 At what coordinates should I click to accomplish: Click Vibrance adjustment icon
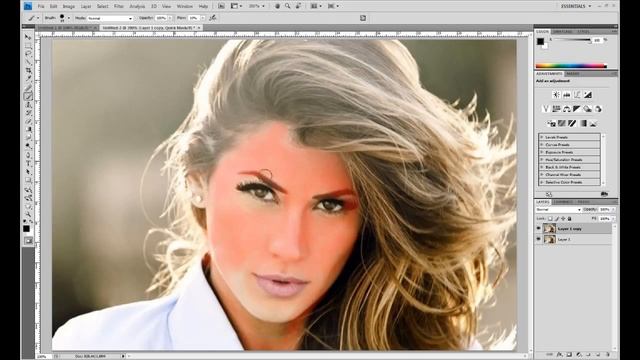click(546, 109)
